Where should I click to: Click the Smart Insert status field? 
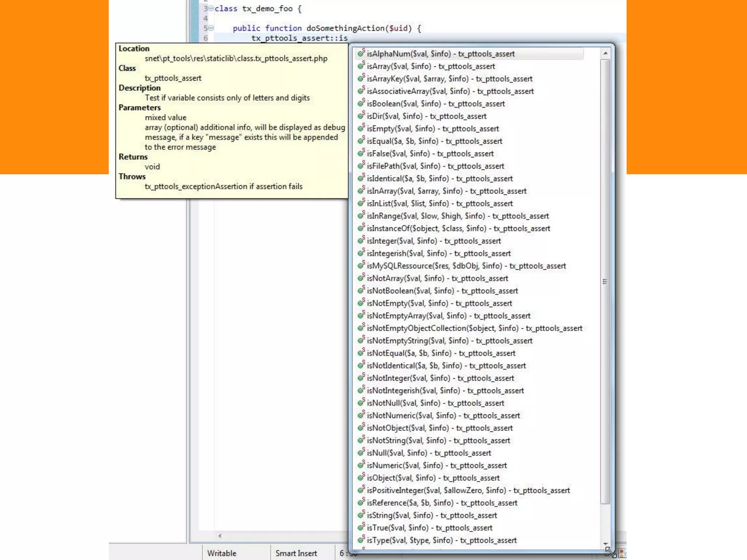click(296, 553)
